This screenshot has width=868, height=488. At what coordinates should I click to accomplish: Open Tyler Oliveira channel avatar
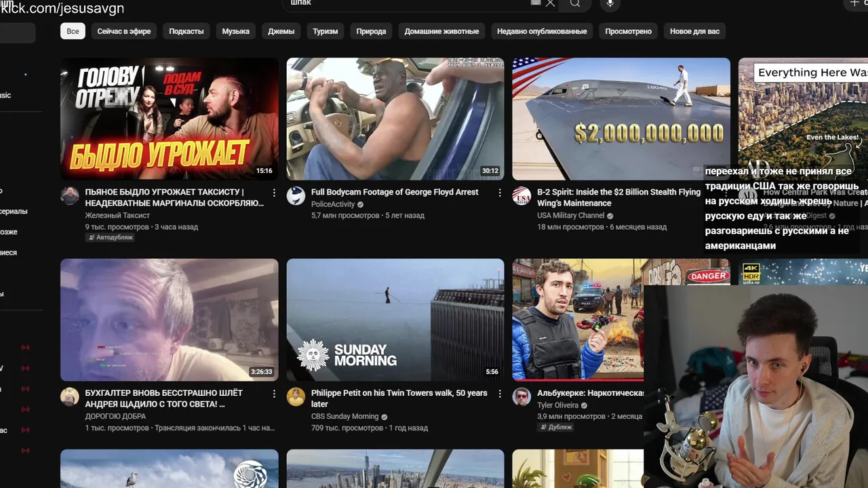click(x=521, y=396)
